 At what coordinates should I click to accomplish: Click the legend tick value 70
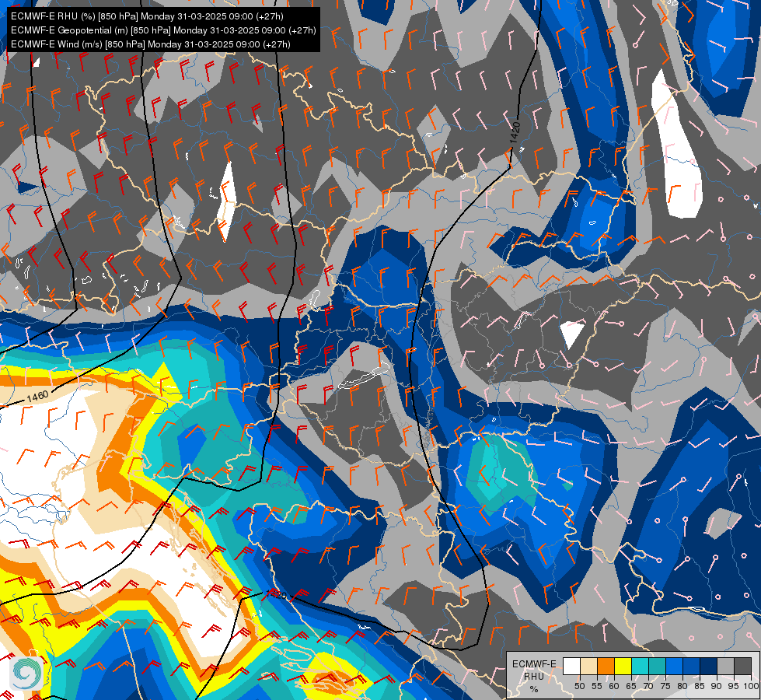click(x=648, y=686)
